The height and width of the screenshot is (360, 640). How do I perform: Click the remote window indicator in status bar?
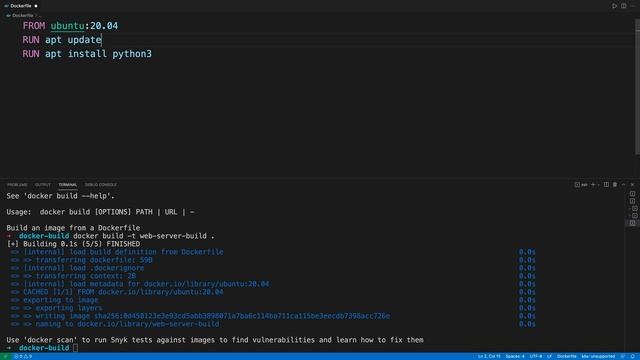point(5,356)
